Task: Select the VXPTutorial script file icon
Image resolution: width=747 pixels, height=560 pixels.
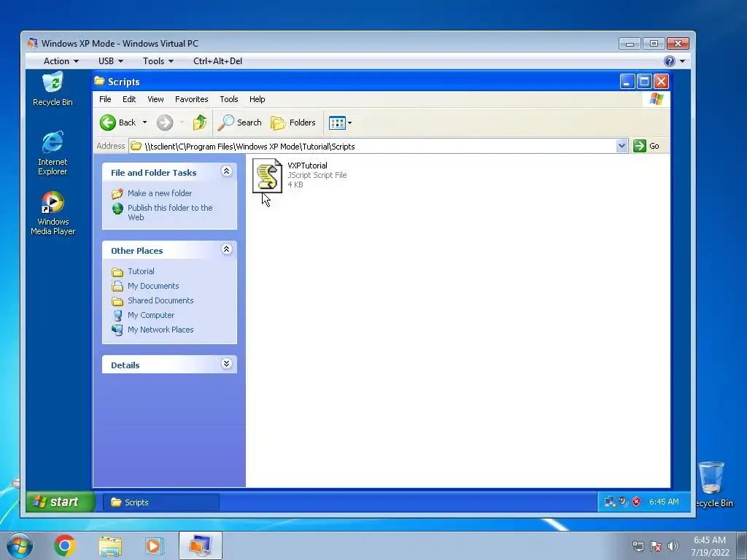Action: click(x=267, y=175)
